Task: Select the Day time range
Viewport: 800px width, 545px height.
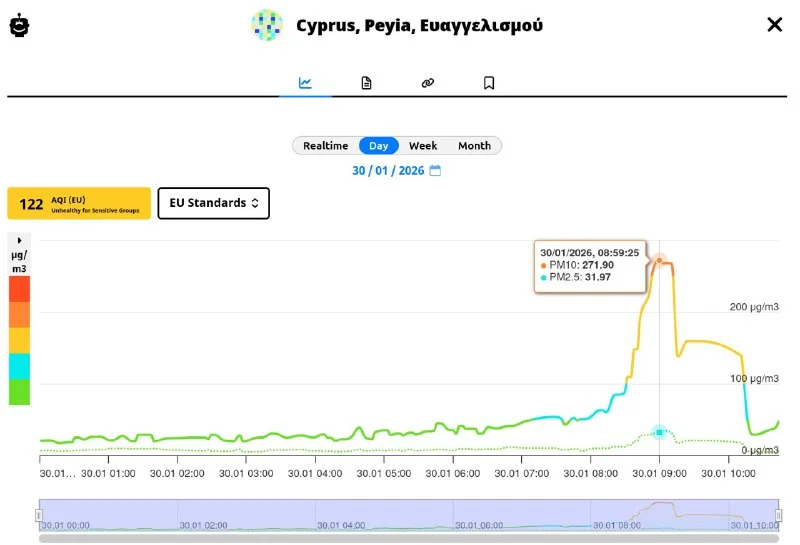Action: [379, 146]
